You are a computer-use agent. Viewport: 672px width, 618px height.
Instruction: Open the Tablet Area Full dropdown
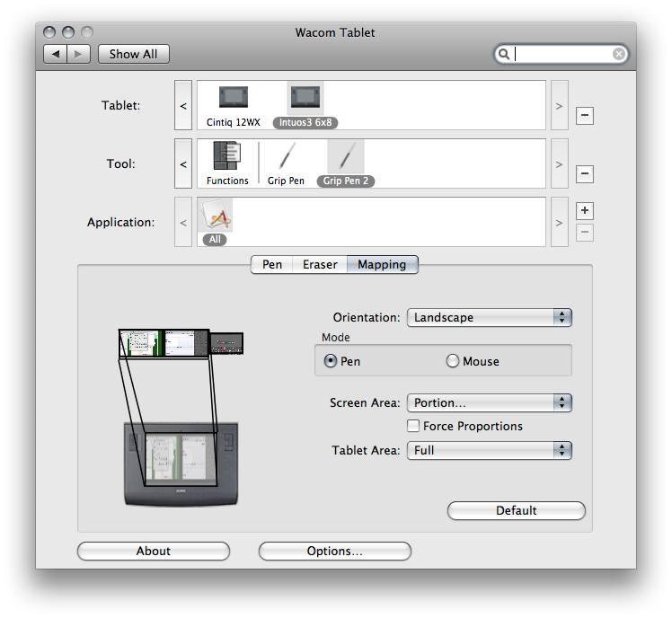pos(490,450)
